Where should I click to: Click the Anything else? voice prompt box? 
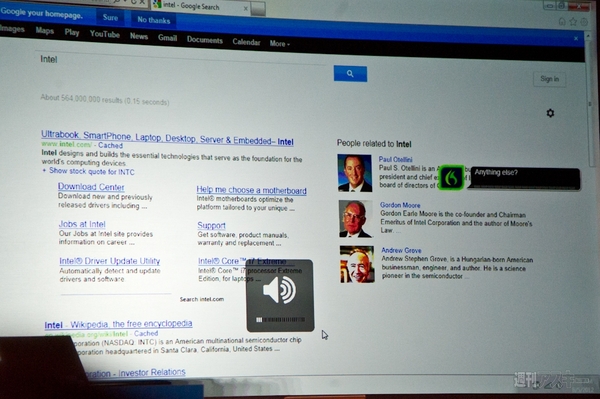point(525,178)
